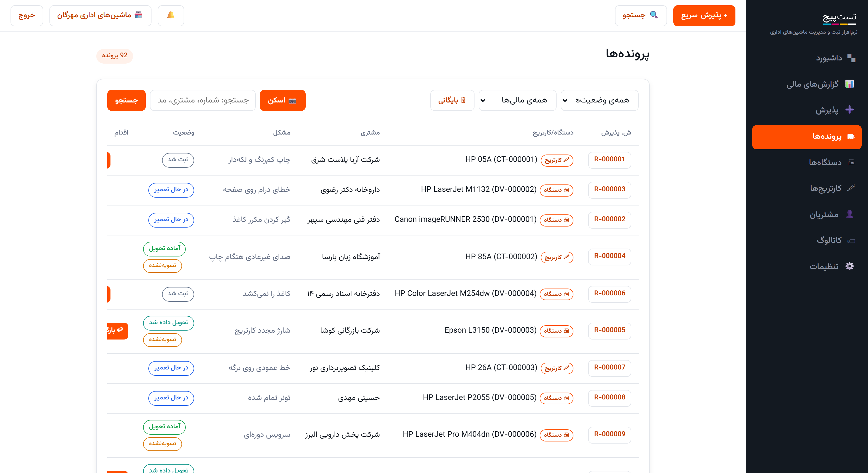Viewport: 868px width, 473px height.
Task: Click customer شرکت آریا پلاست شرق
Action: [x=345, y=160]
